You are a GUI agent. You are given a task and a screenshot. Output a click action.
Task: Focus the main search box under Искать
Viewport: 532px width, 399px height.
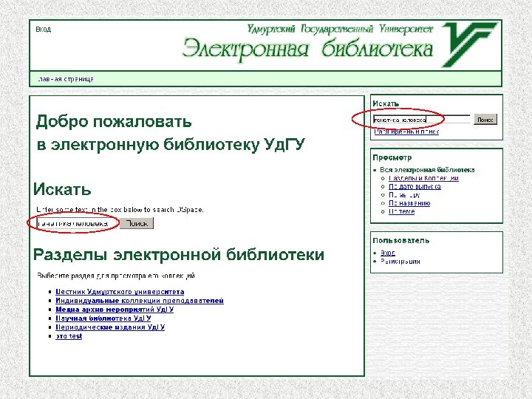click(77, 224)
